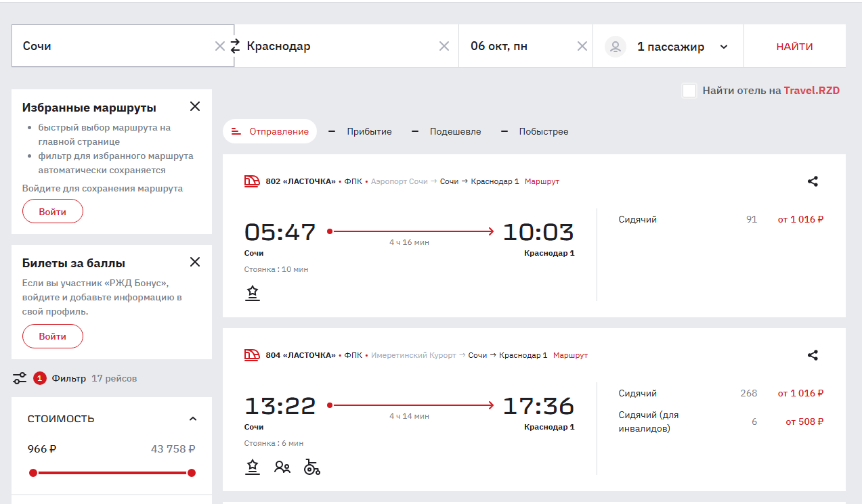862x504 pixels.
Task: Click wheelchair accessibility icon on train 804
Action: (311, 467)
